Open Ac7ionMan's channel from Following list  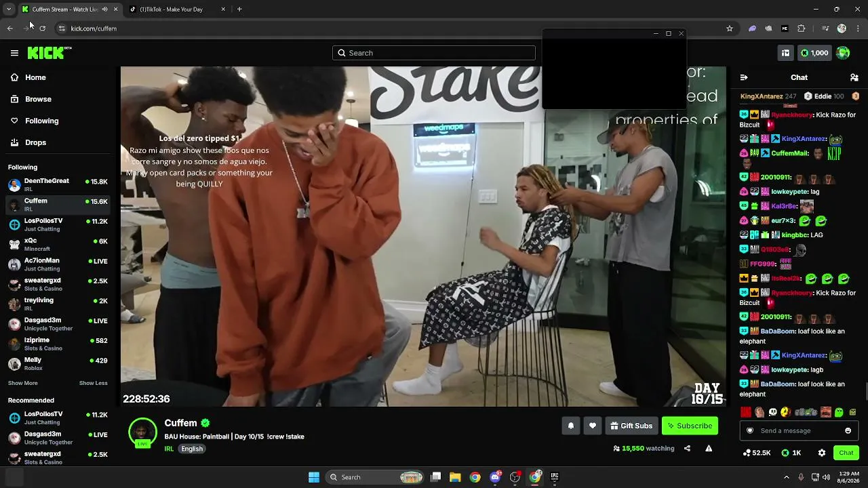tap(58, 264)
